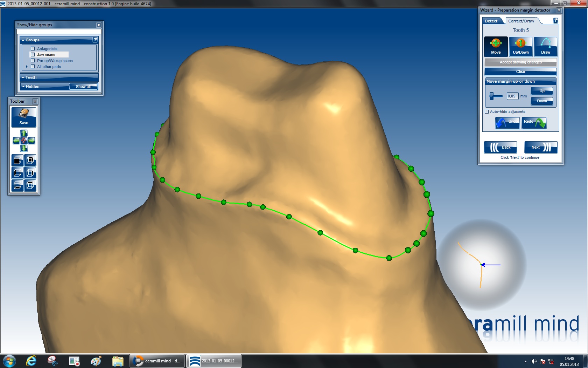Open Internet Explorer from taskbar
This screenshot has height=368, width=588.
31,361
